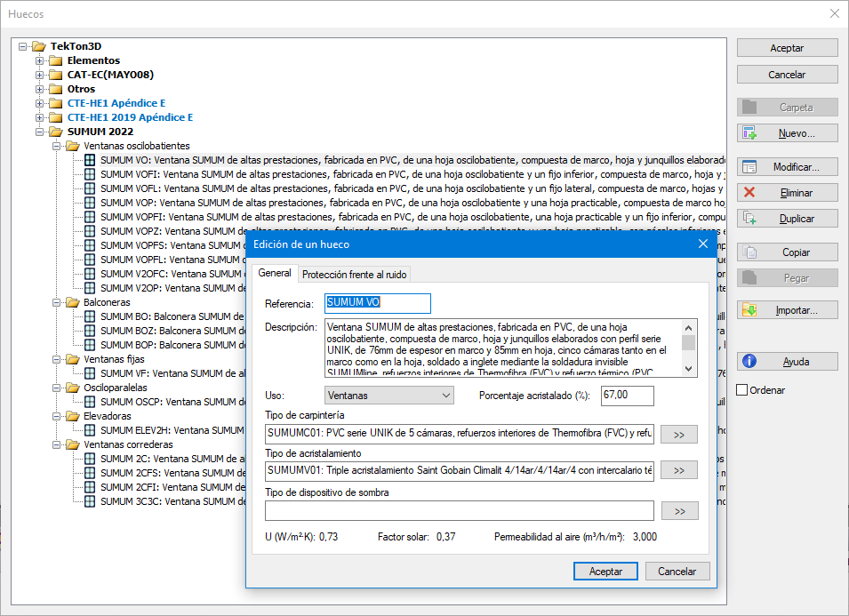
Task: Click Cancelar in the Edición de un hueco dialog
Action: tap(677, 571)
